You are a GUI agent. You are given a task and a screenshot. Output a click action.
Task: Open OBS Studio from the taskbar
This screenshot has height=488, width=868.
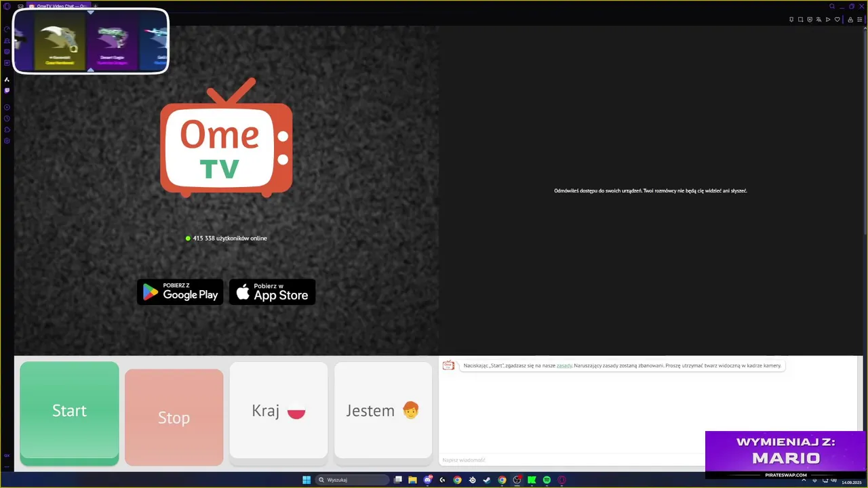(517, 480)
